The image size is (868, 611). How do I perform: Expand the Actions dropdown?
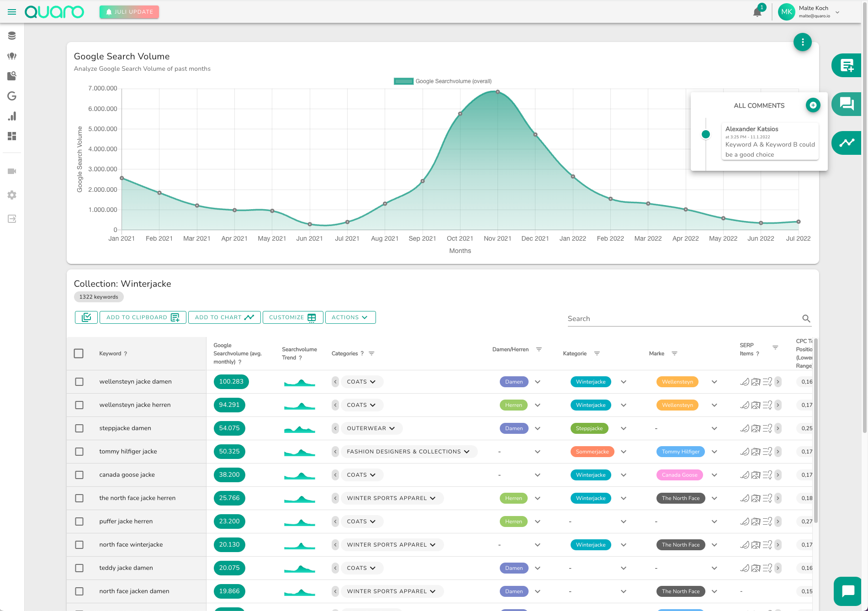pos(350,317)
